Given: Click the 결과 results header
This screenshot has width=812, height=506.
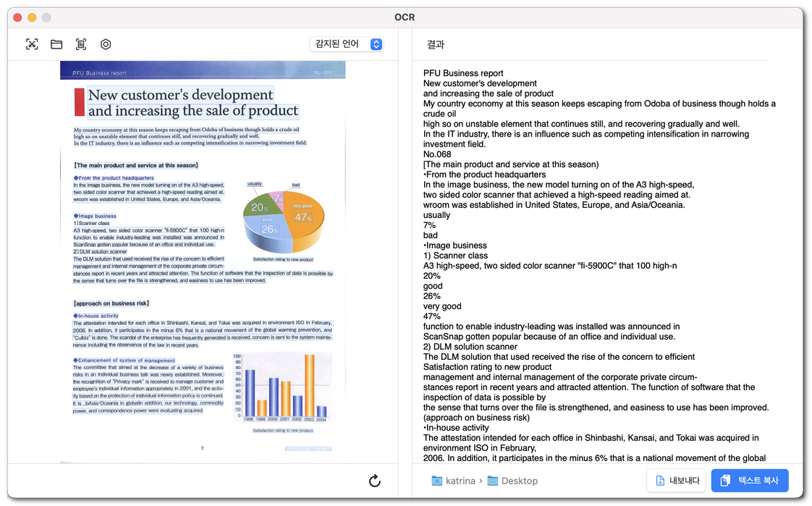Looking at the screenshot, I should click(x=436, y=45).
